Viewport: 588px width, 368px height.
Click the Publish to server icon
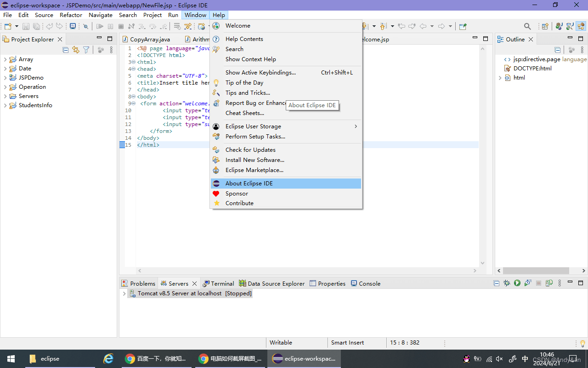549,283
